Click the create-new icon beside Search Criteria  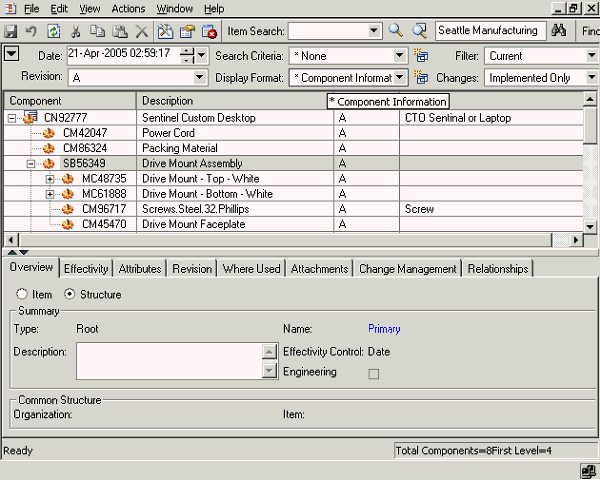421,56
